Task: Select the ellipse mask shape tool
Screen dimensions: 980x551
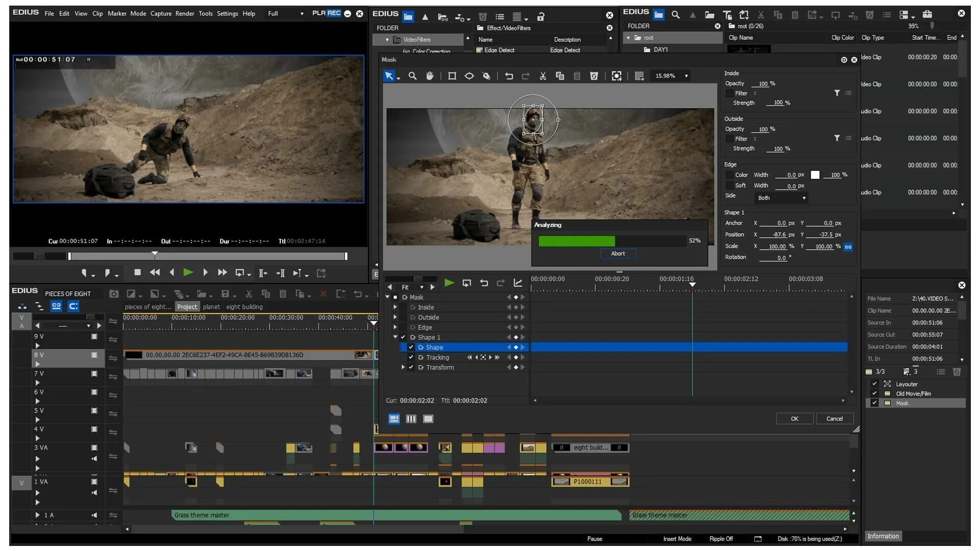Action: point(469,76)
